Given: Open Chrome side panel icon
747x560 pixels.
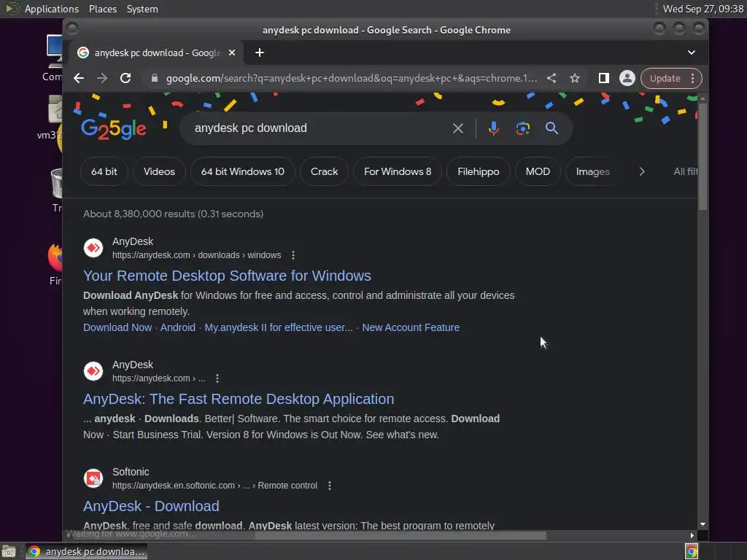Looking at the screenshot, I should 603,78.
